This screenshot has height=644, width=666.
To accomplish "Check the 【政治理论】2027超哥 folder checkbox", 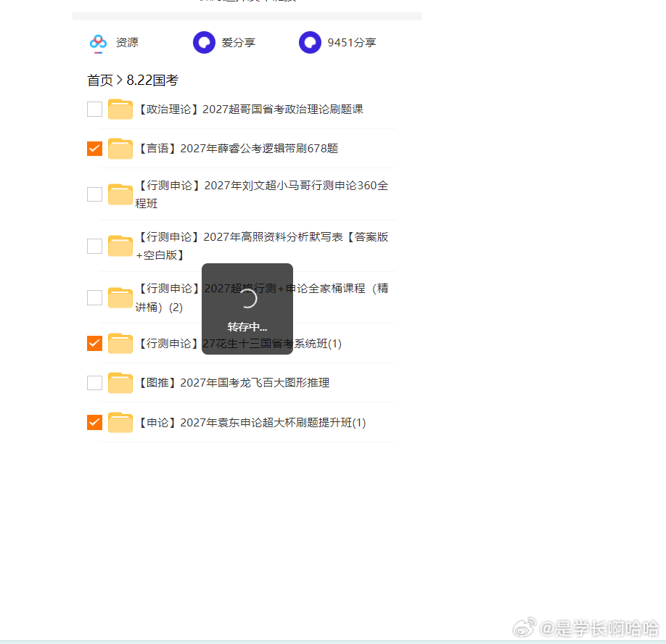I will click(x=95, y=109).
